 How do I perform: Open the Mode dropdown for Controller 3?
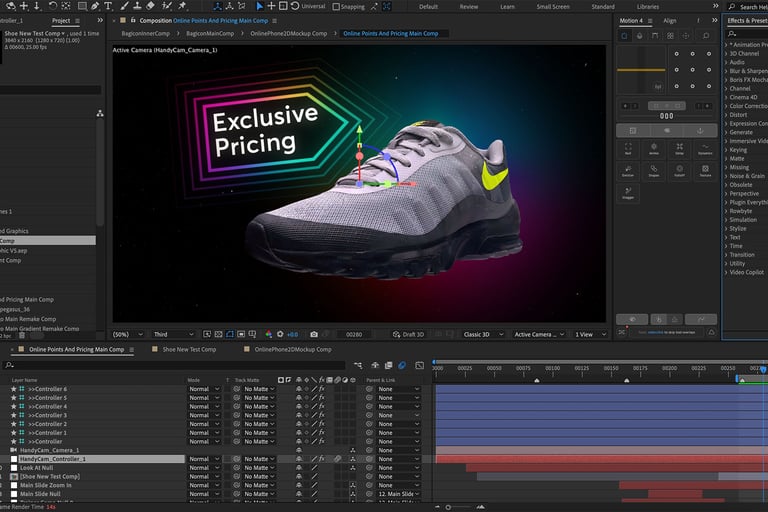(x=203, y=415)
